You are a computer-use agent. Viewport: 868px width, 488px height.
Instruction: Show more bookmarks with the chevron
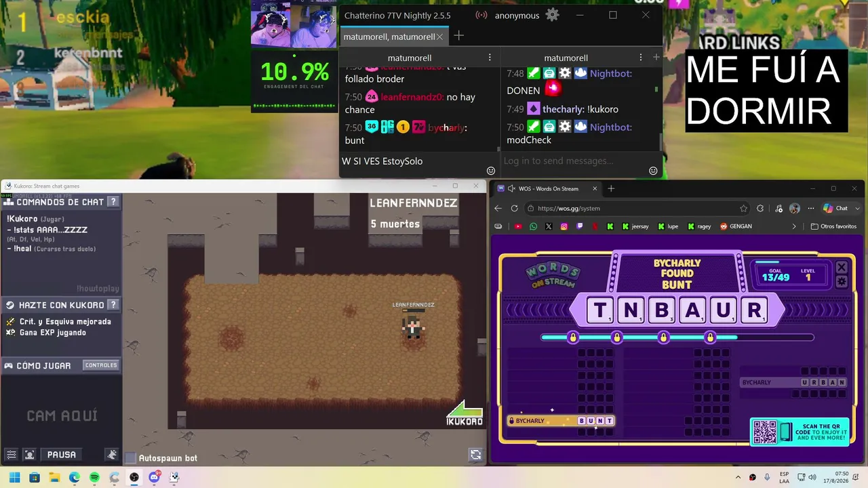[794, 226]
